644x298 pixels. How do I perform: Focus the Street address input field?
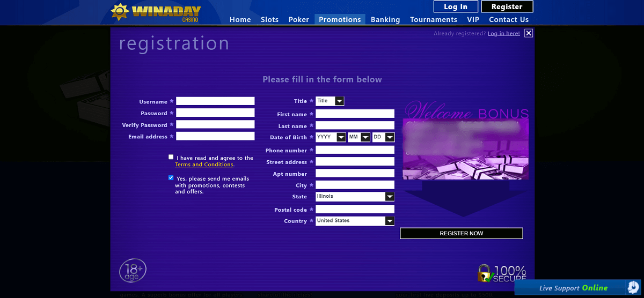355,161
